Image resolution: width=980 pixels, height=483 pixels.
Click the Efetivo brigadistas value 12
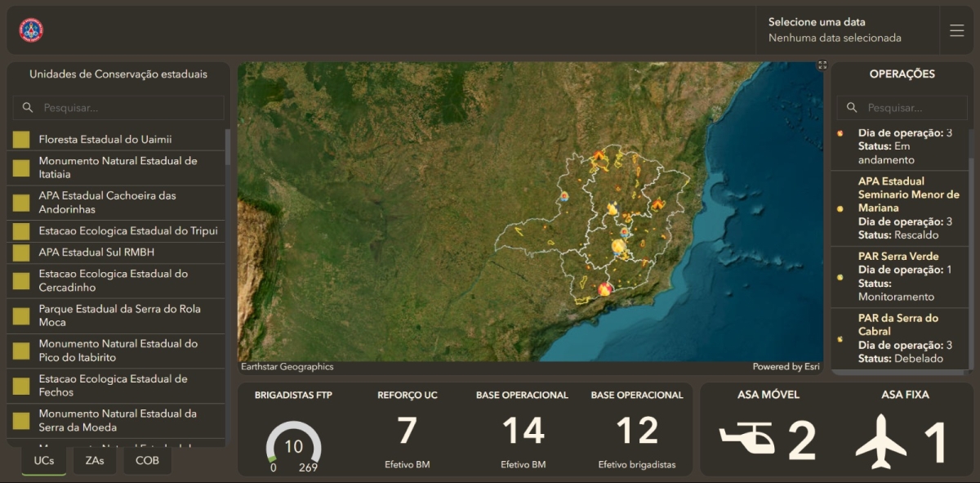click(637, 431)
